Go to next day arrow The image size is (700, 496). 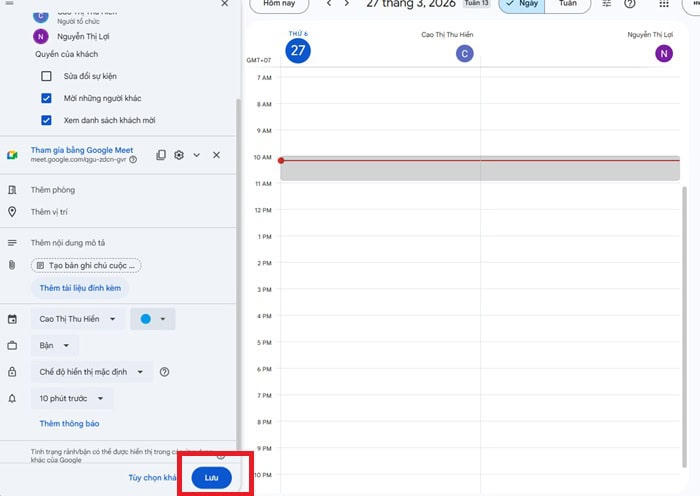pos(346,4)
